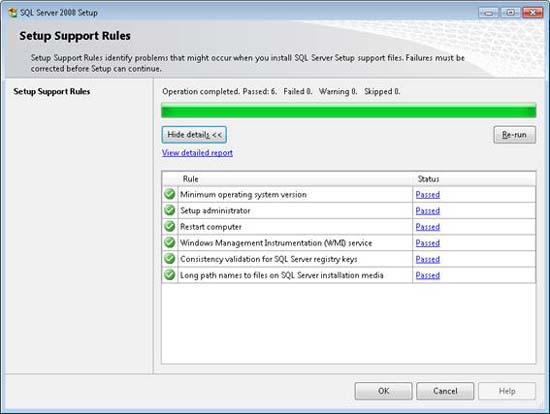Open Passed status for Restart computer
This screenshot has width=550, height=414.
(428, 227)
